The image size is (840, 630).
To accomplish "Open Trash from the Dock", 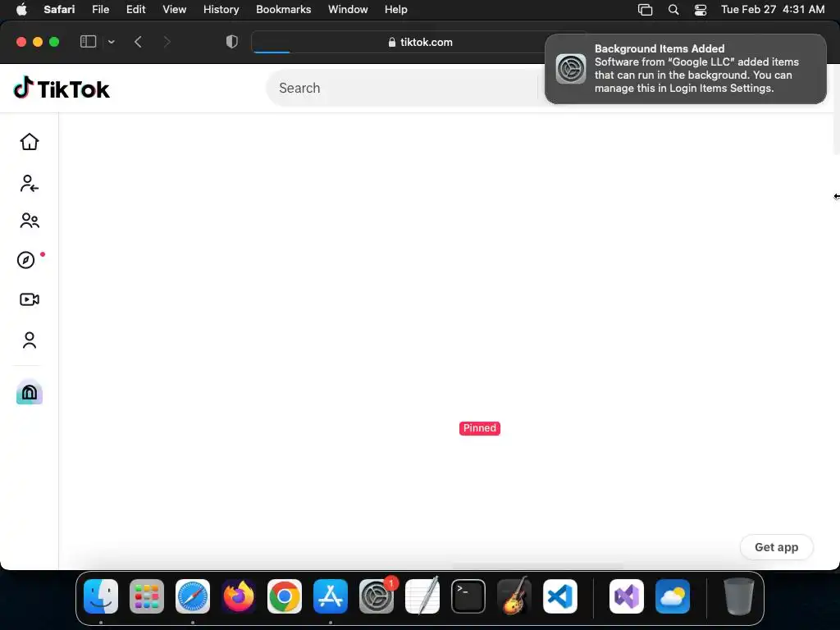I will [x=739, y=596].
